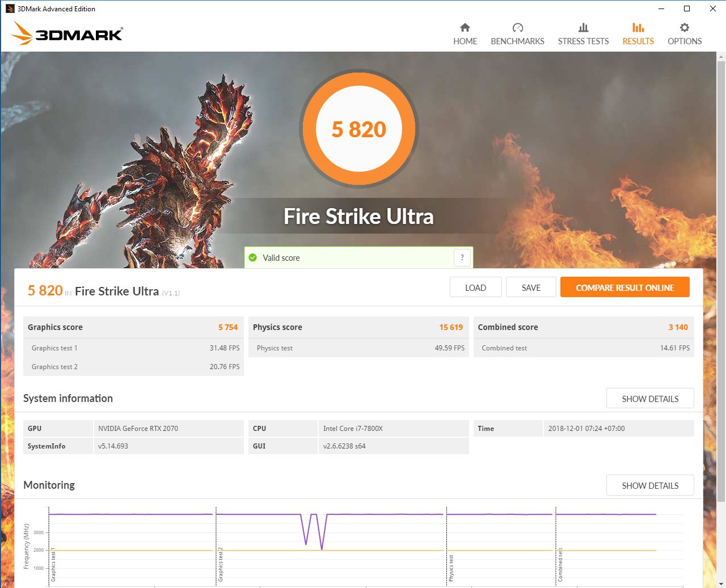Open Benchmarks via the gauge icon

click(x=517, y=28)
